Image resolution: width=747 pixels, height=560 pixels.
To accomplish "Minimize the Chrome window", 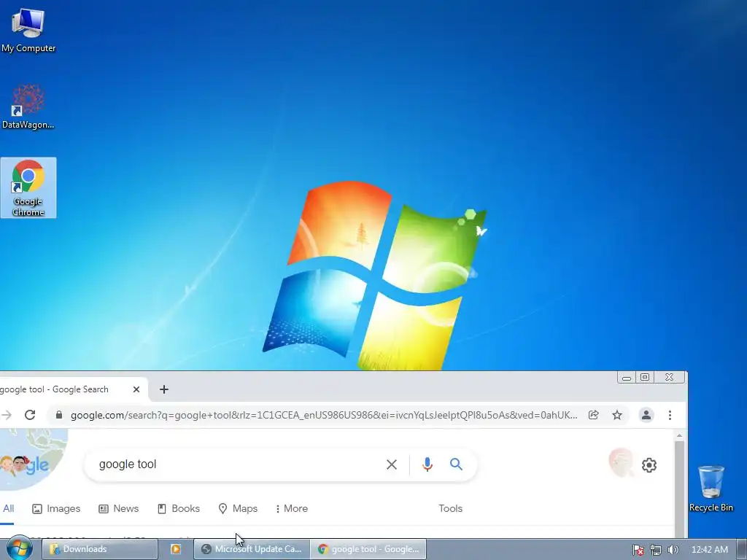I will [627, 378].
